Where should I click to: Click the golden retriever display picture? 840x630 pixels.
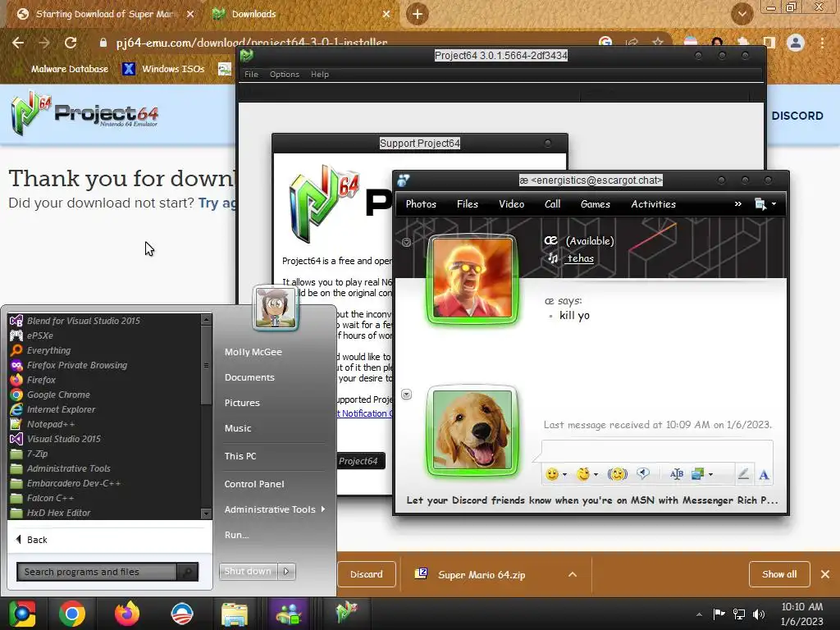472,430
